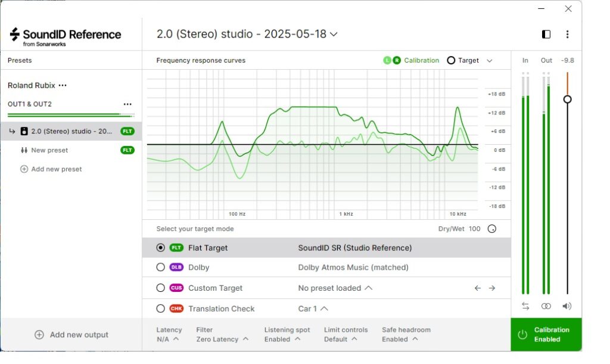
Task: Click the swap channels icon below meters
Action: (x=525, y=306)
